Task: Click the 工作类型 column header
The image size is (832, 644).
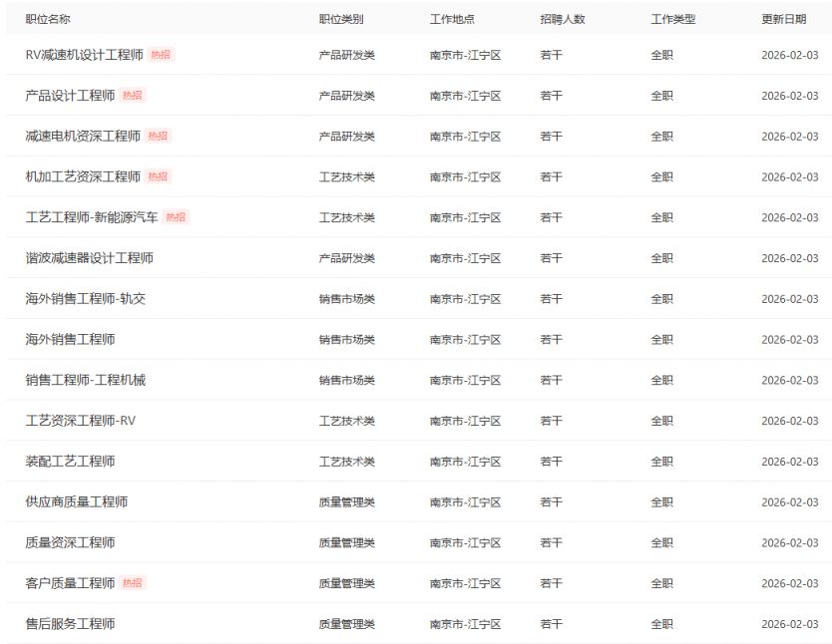Action: tap(673, 19)
